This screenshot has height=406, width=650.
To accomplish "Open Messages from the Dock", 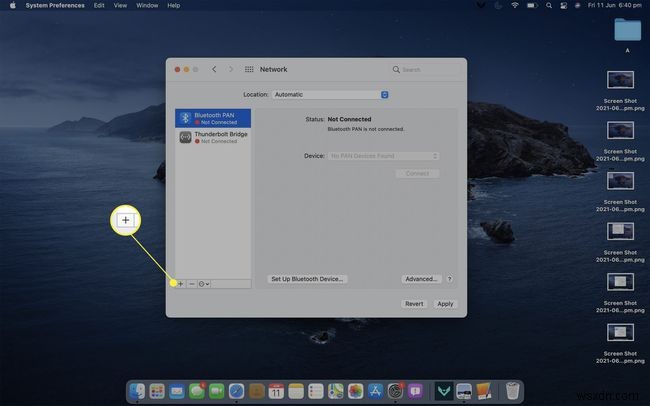I will [x=196, y=391].
